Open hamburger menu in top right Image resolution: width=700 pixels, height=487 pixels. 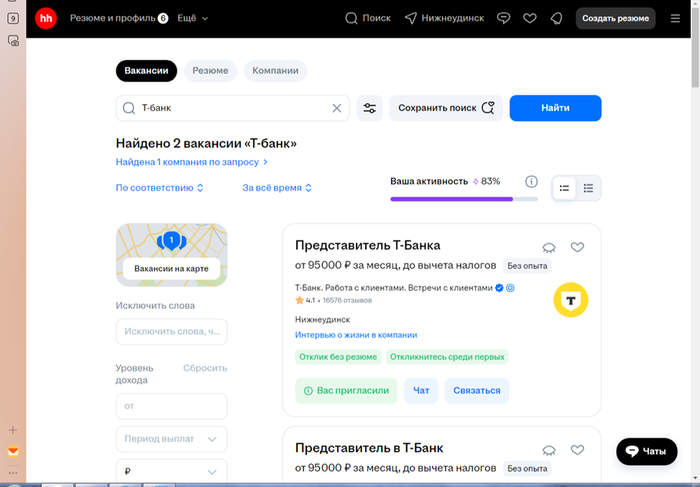[675, 18]
